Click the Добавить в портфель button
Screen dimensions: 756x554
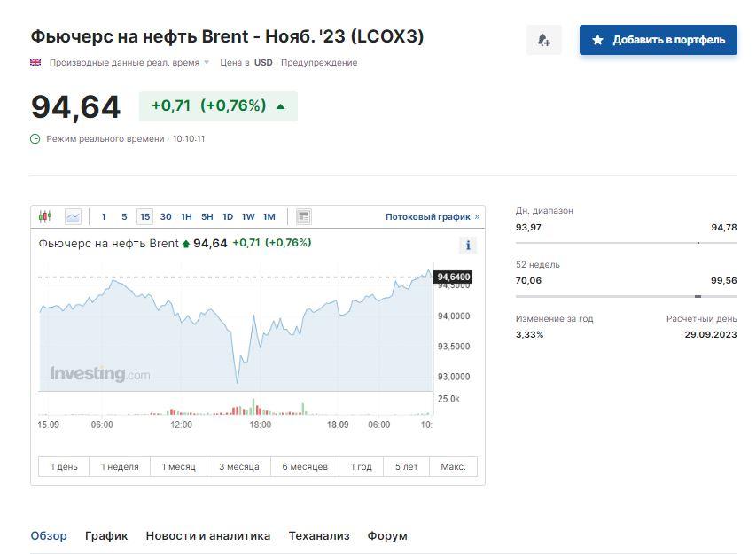click(659, 40)
